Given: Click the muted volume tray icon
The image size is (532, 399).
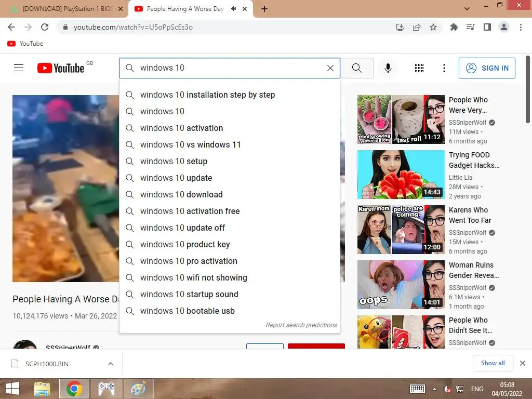Looking at the screenshot, I should click(447, 389).
